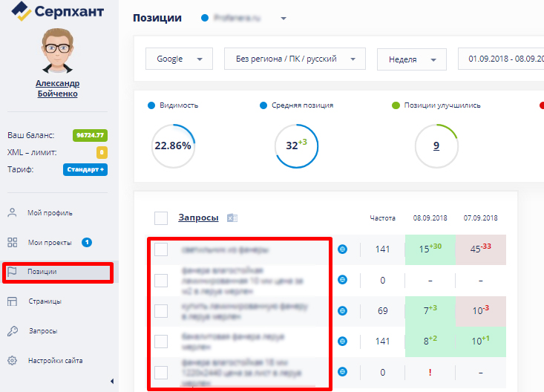Viewport: 544px width, 392px height.
Task: Click the Видимость 22.86% progress circle
Action: point(172,146)
